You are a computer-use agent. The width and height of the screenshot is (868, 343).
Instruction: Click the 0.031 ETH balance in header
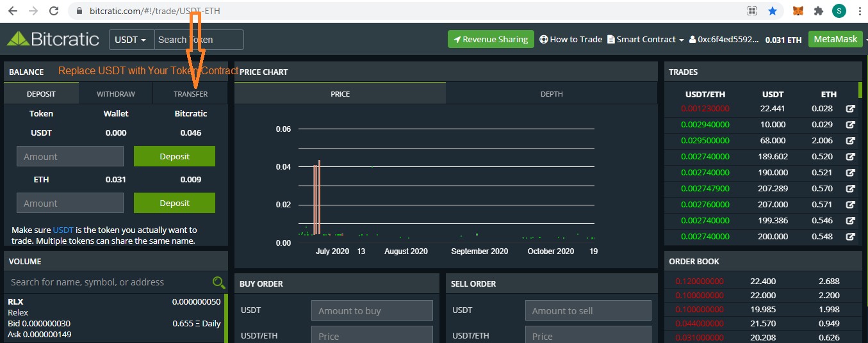click(x=783, y=40)
